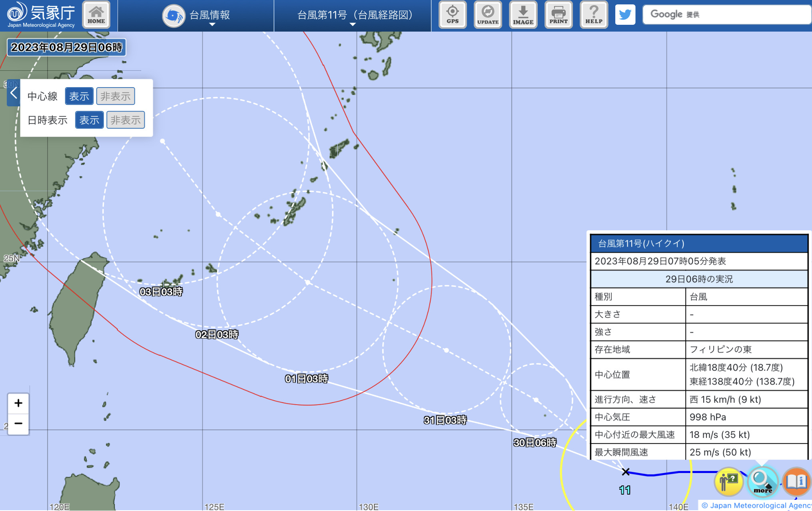Download map with IMAGE icon
The height and width of the screenshot is (511, 812).
523,15
